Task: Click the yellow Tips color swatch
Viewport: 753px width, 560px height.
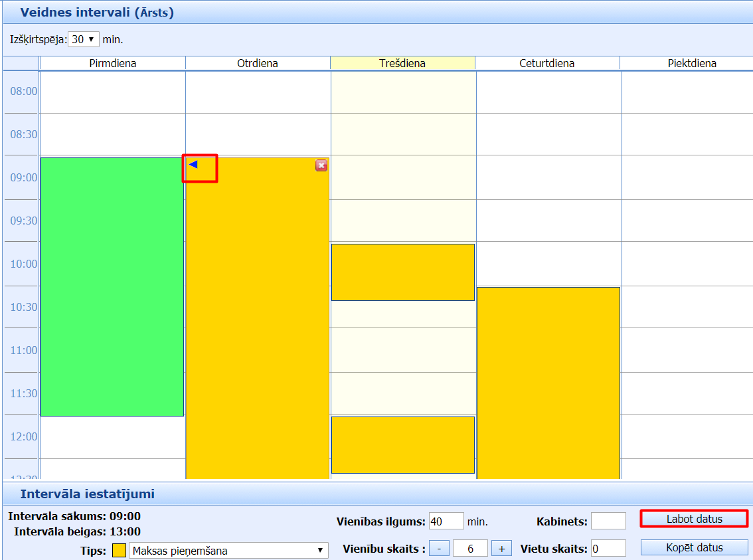Action: [x=119, y=550]
